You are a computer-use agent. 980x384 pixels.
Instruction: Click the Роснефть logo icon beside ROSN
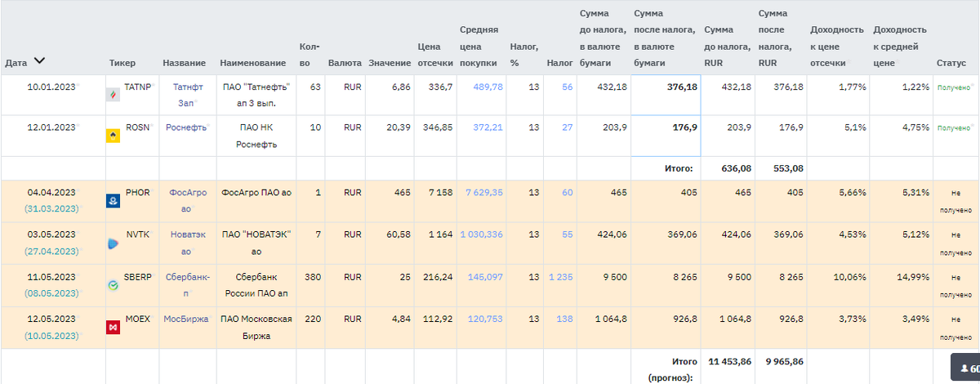pyautogui.click(x=114, y=136)
